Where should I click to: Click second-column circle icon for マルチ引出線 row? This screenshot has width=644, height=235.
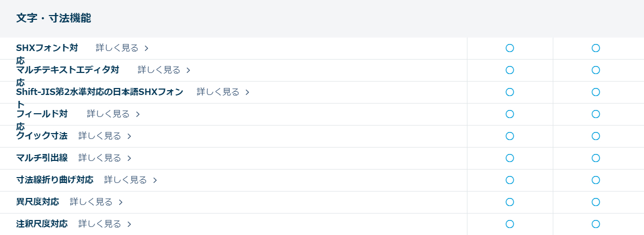[596, 158]
